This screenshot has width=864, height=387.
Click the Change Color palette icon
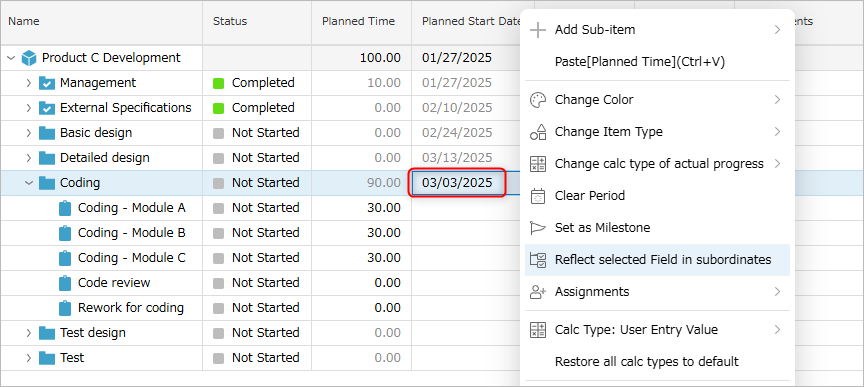[x=537, y=100]
